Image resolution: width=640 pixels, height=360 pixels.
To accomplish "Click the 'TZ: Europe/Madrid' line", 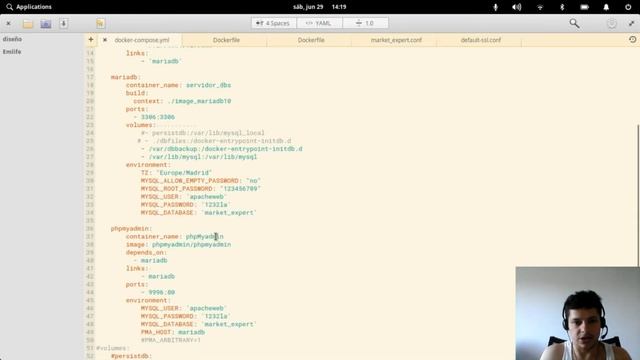I will tap(176, 173).
